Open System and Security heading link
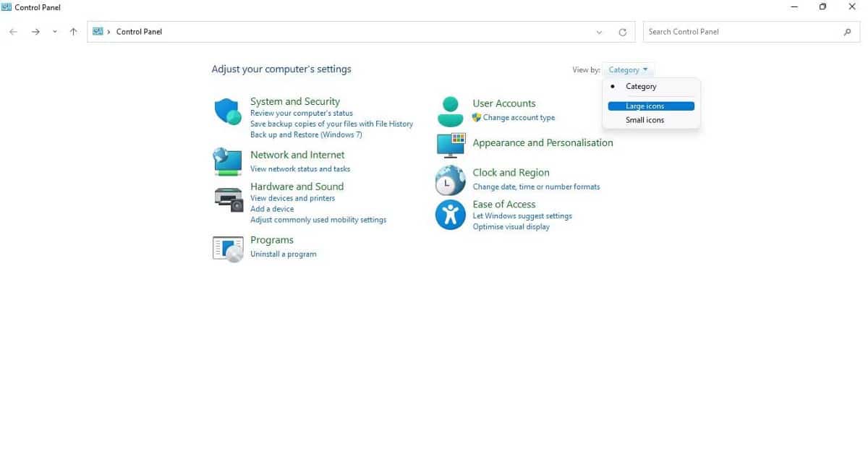Screen dimensions: 868x449 click(295, 101)
